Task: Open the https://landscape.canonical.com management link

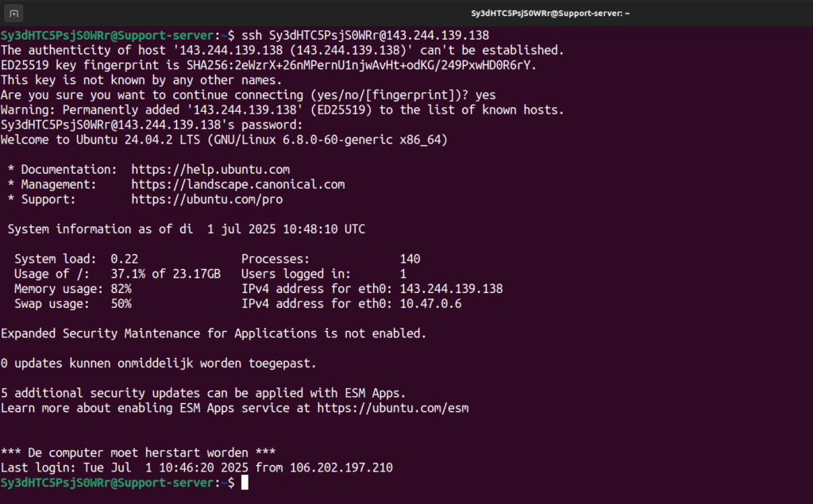Action: pyautogui.click(x=238, y=185)
